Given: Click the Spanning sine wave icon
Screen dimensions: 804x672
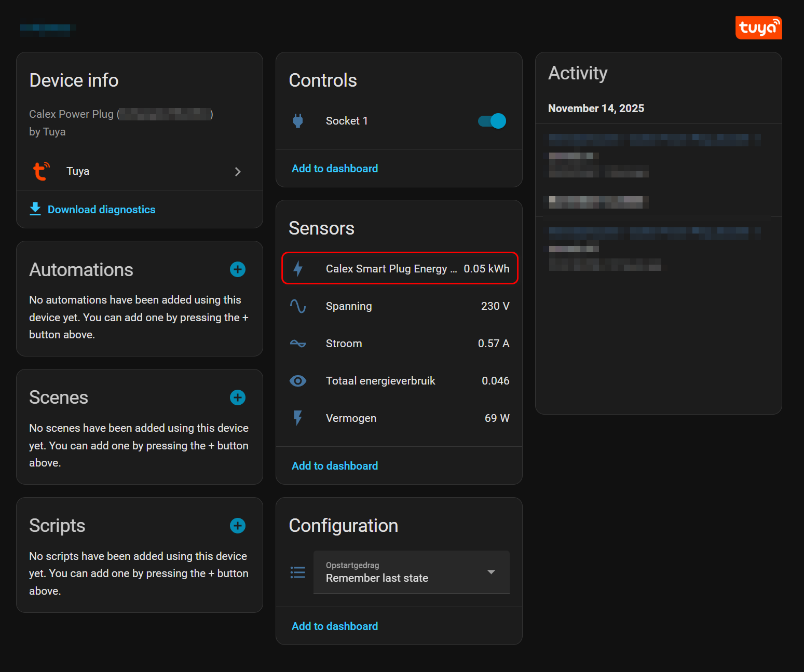Looking at the screenshot, I should [x=298, y=306].
